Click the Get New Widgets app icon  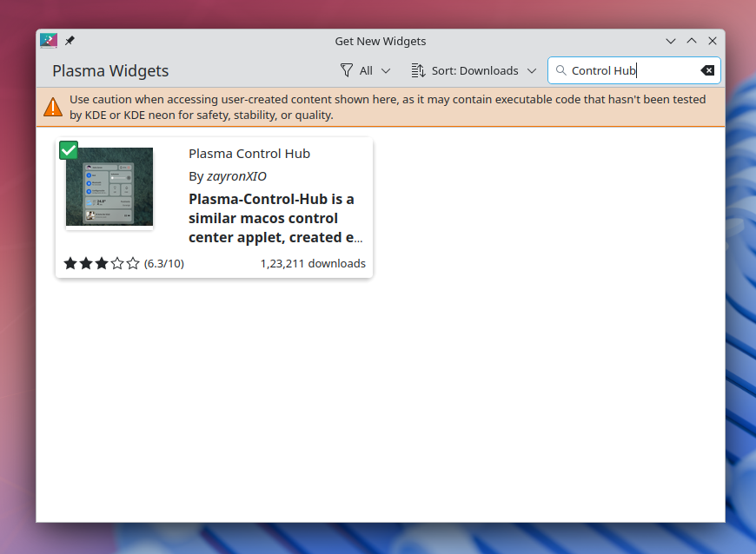(49, 41)
